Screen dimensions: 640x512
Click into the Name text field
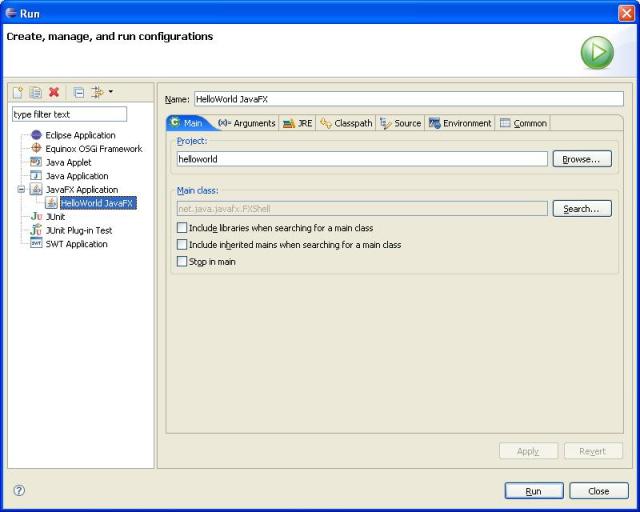coord(409,99)
